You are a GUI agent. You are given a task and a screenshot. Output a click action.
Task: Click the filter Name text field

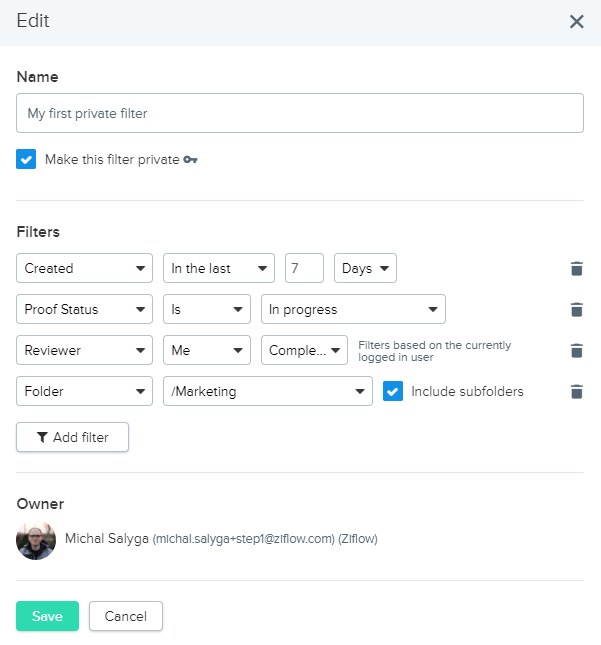300,114
